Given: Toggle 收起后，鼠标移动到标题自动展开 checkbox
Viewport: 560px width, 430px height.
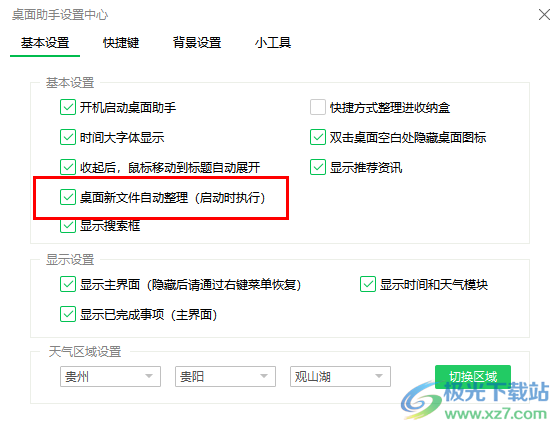Looking at the screenshot, I should [x=68, y=167].
